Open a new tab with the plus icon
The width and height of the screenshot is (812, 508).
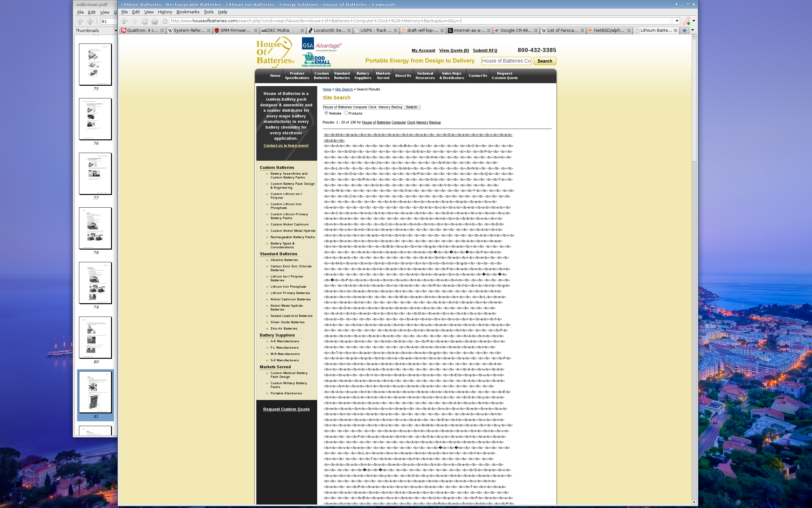point(684,30)
